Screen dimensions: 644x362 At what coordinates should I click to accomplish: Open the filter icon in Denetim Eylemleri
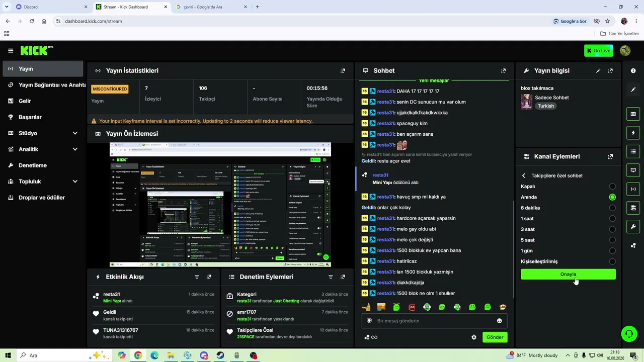pyautogui.click(x=331, y=277)
